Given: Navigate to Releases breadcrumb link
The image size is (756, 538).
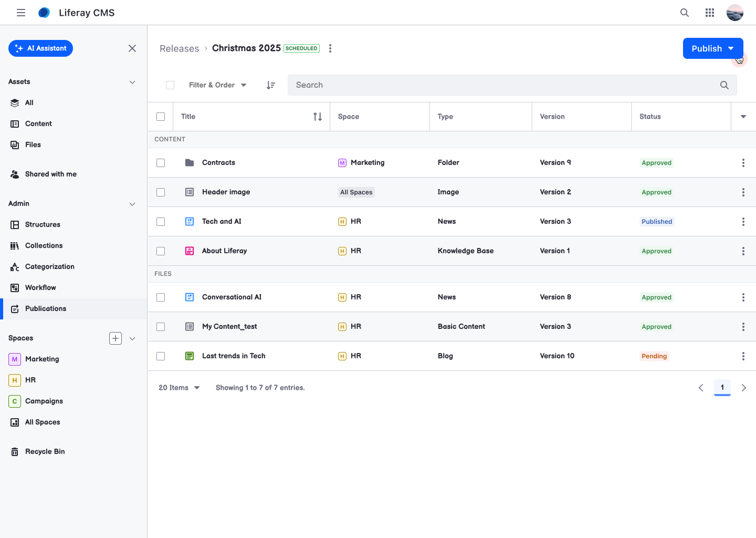Looking at the screenshot, I should click(x=179, y=48).
